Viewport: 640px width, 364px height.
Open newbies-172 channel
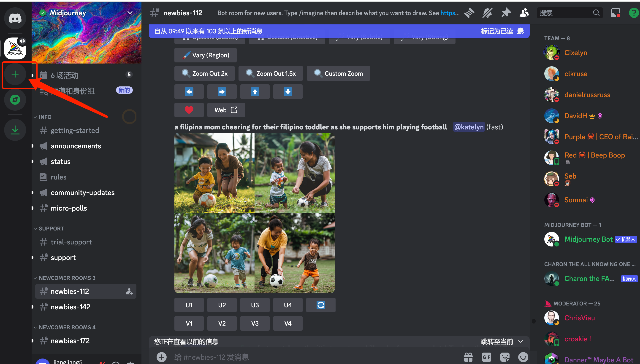coord(86,341)
